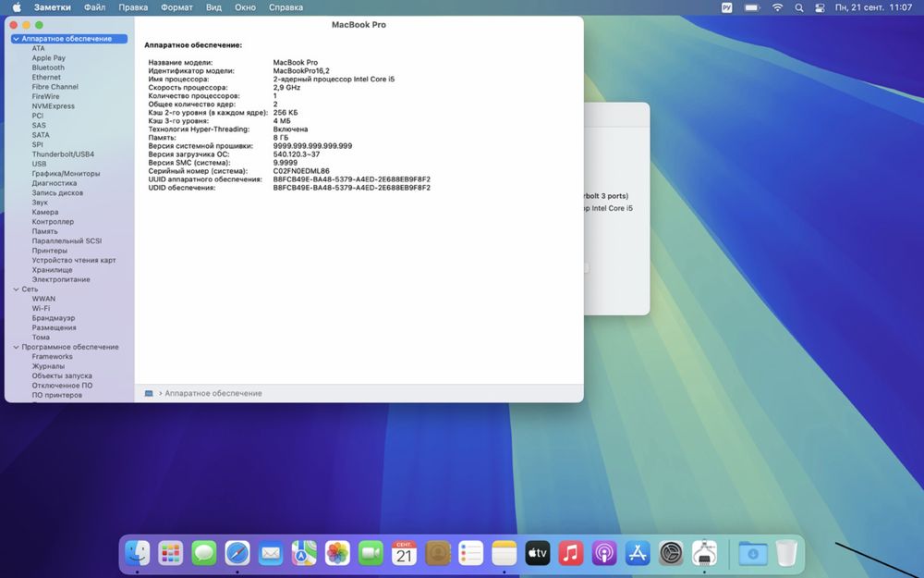Open Calendar showing 21 in Dock
Image resolution: width=924 pixels, height=578 pixels.
point(405,553)
